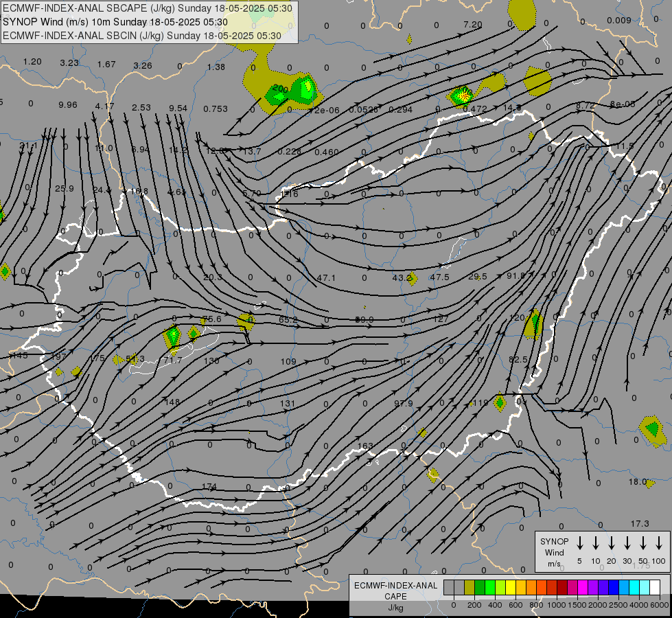The image size is (672, 618).
Task: Click the 0.009 value at top right
Action: 619,20
